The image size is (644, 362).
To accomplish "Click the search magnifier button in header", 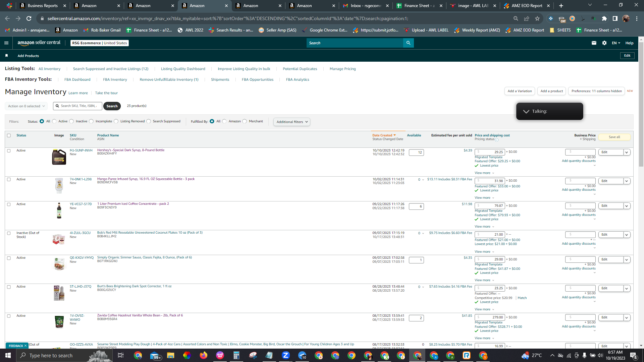I will coord(408,43).
